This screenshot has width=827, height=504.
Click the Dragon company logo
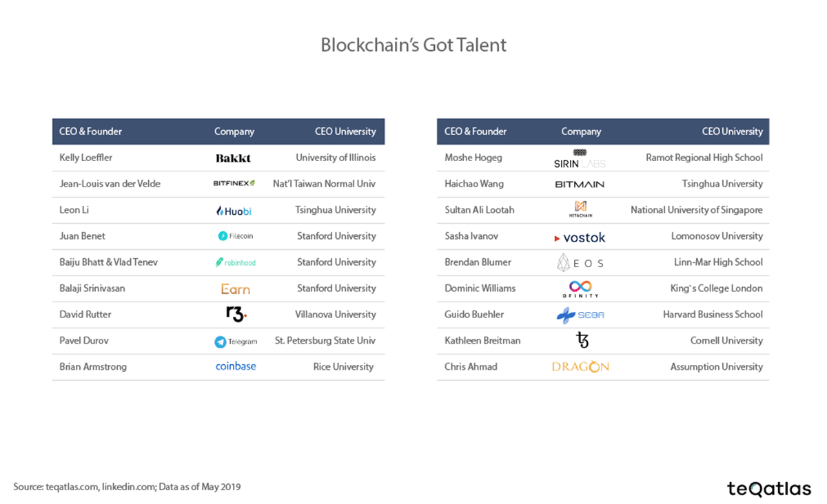580,367
